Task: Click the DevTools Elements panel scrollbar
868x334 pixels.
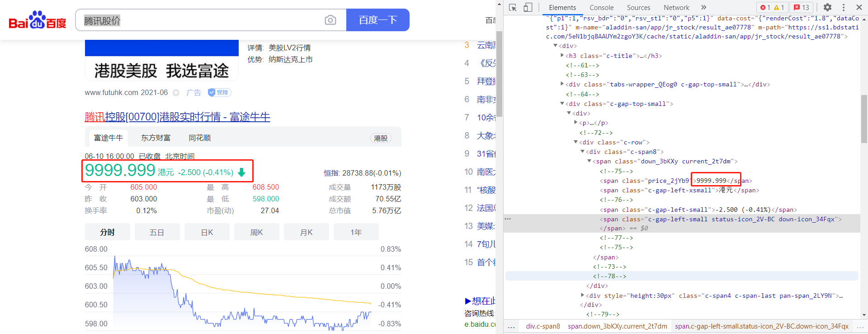Action: pyautogui.click(x=864, y=119)
